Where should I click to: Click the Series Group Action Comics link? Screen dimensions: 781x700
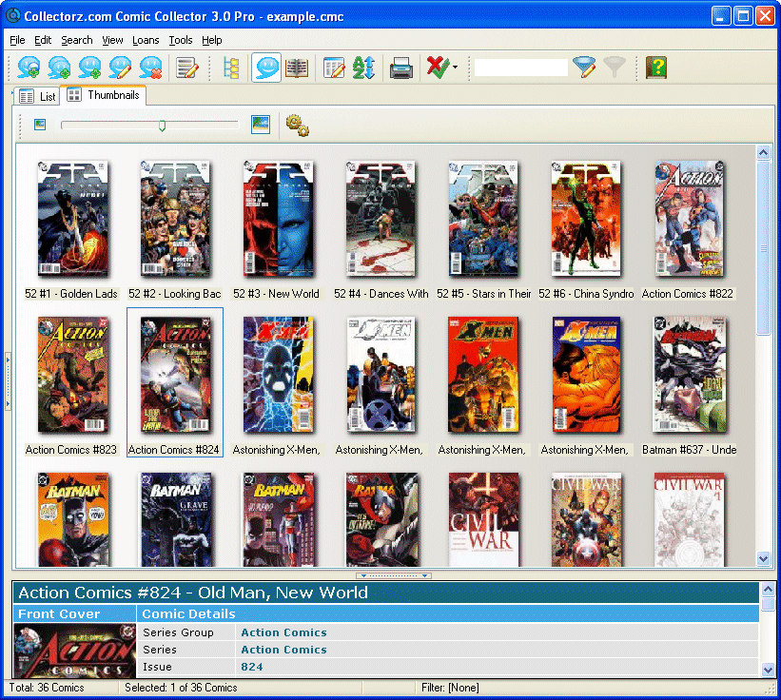283,632
